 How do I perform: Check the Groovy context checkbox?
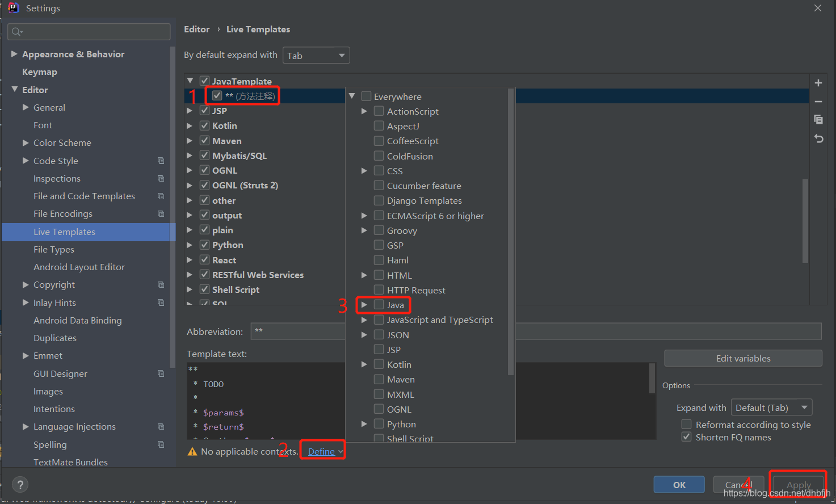click(x=379, y=230)
